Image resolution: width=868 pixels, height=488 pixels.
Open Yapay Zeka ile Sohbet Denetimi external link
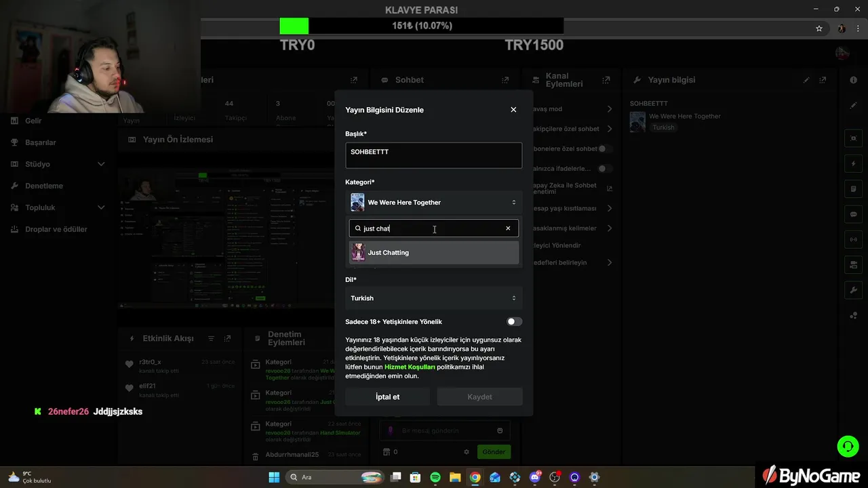(609, 188)
